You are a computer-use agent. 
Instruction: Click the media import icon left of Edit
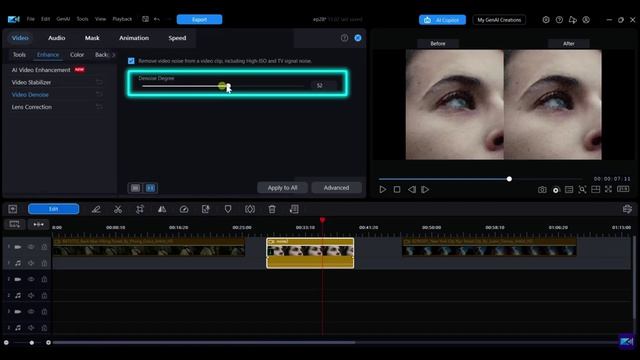pyautogui.click(x=13, y=209)
